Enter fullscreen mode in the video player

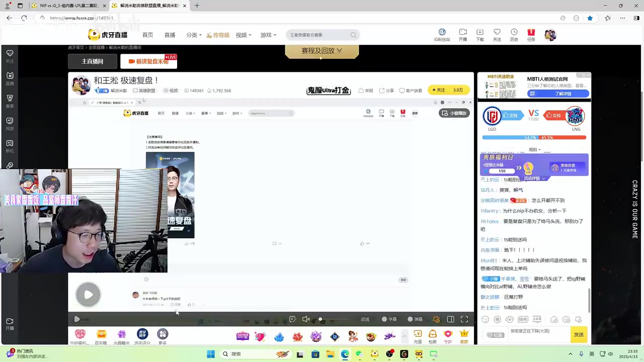pyautogui.click(x=464, y=319)
